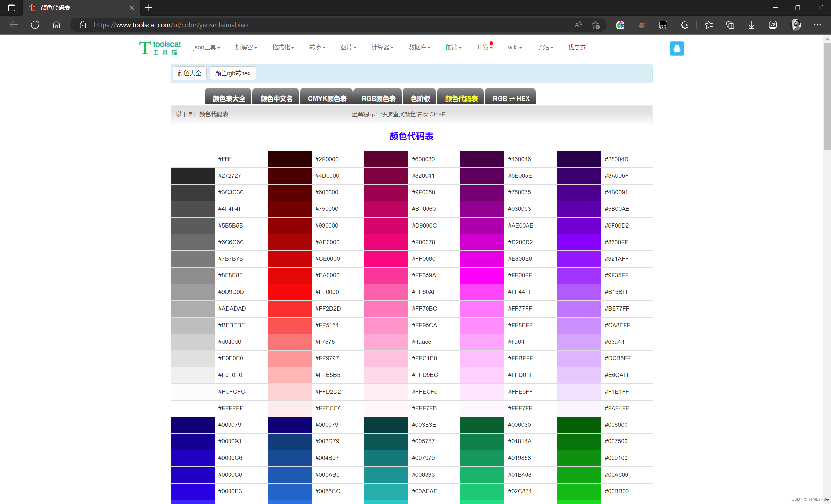831x504 pixels.
Task: Click the back navigation arrow
Action: point(14,25)
